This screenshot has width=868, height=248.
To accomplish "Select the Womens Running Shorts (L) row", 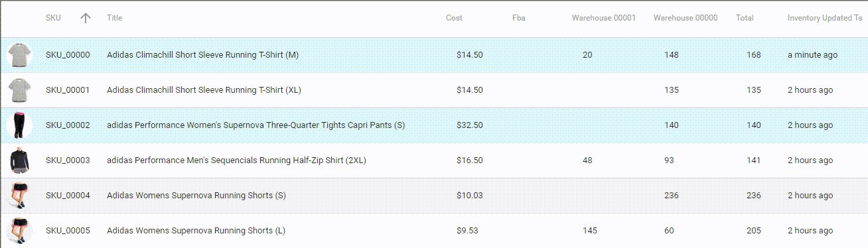I will tap(434, 231).
